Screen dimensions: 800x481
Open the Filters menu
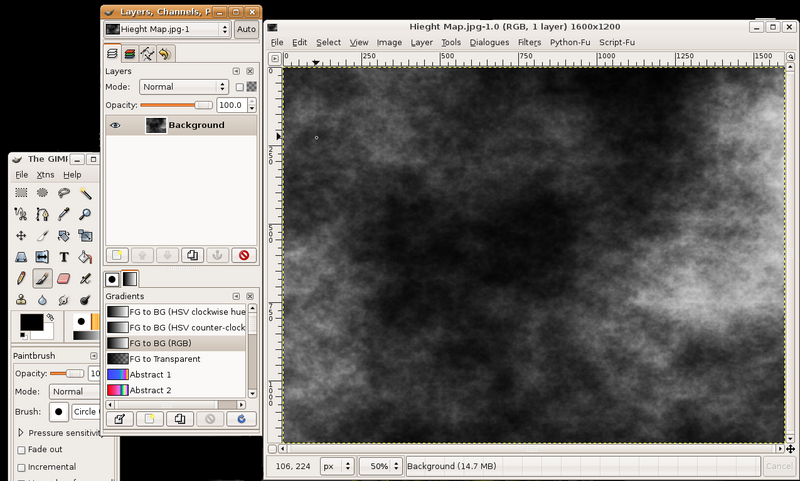[529, 42]
